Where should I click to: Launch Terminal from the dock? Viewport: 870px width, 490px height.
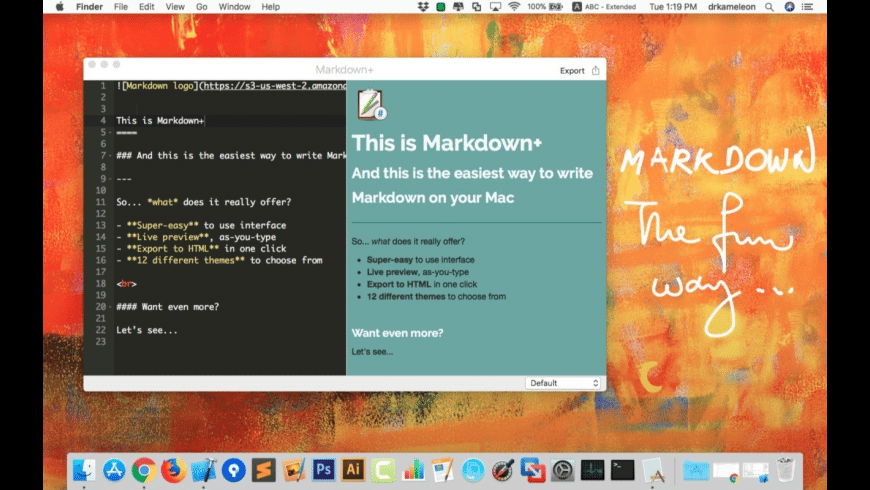[623, 470]
